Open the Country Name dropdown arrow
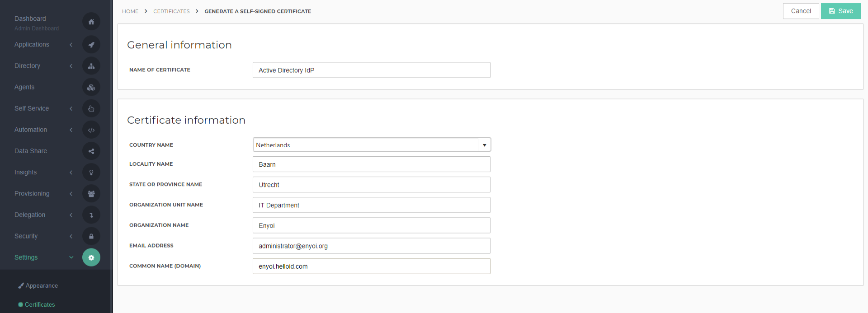868x313 pixels. coord(484,145)
